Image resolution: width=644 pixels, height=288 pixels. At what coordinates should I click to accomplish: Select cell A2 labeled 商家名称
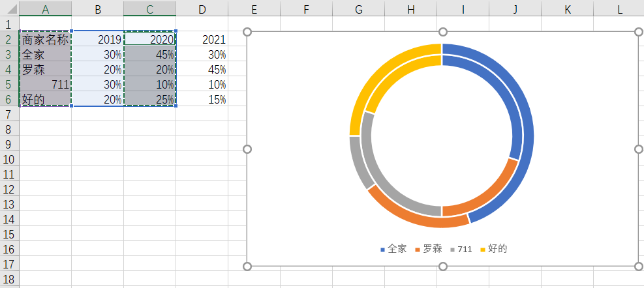pos(46,39)
